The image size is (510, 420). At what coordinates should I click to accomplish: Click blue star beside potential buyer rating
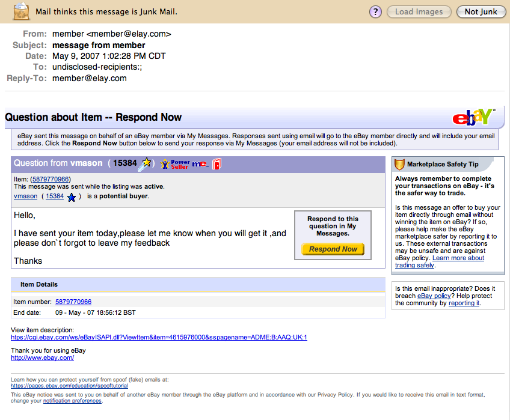(x=72, y=196)
